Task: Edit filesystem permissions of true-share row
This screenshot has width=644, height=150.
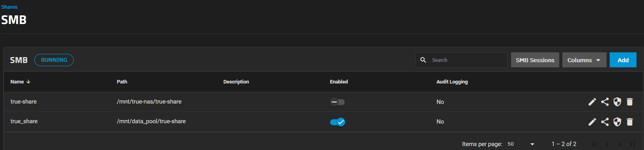Action: (x=617, y=102)
